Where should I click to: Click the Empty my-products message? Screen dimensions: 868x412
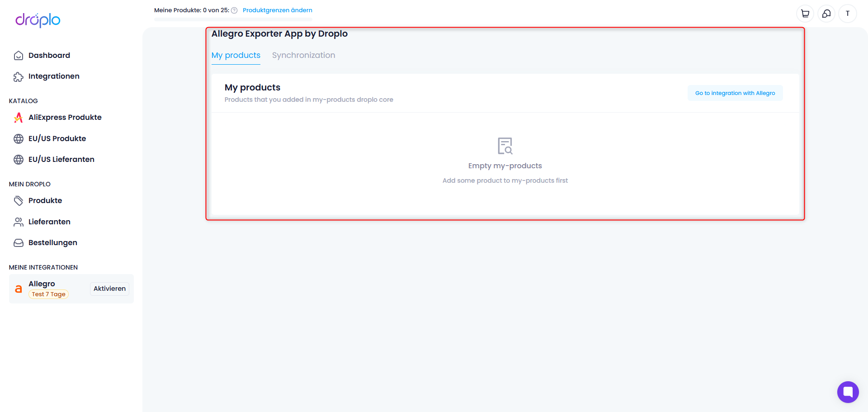[x=505, y=166]
